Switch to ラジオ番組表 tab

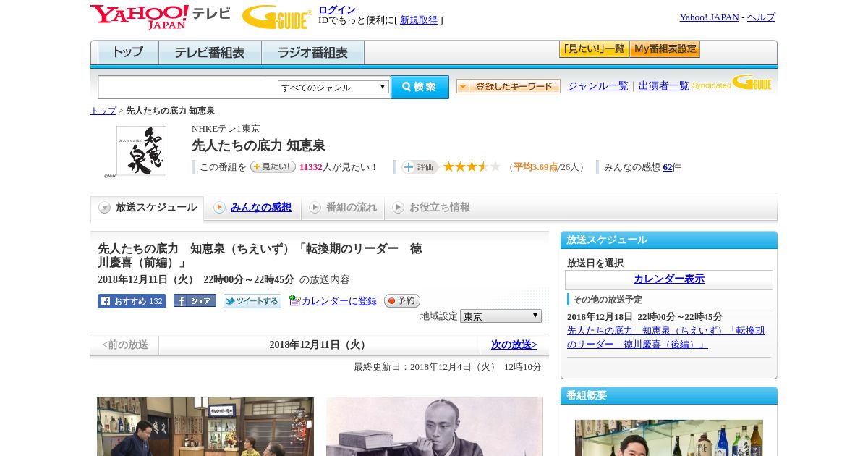coord(312,53)
